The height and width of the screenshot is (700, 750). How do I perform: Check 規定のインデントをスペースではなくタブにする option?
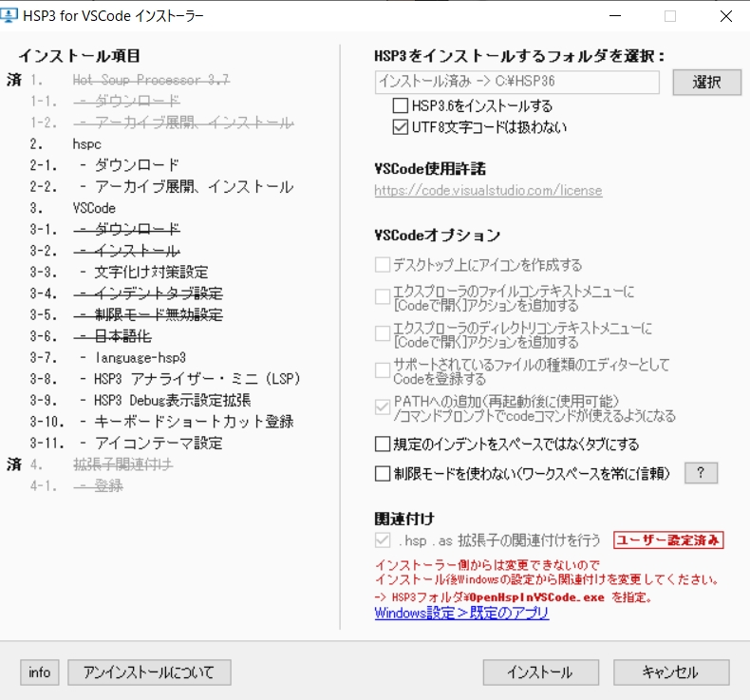tap(383, 444)
